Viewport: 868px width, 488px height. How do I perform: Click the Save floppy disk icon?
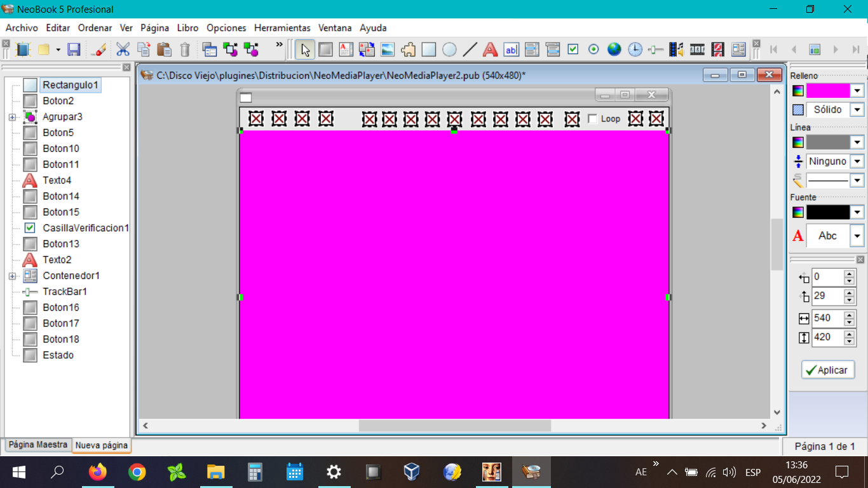(x=74, y=50)
